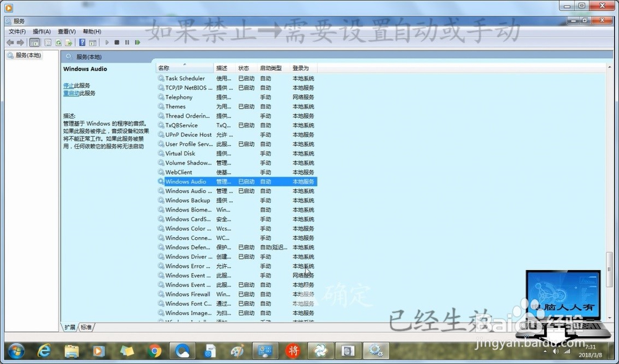Open the 查看(V) menu
The height and width of the screenshot is (364, 619).
tap(66, 32)
